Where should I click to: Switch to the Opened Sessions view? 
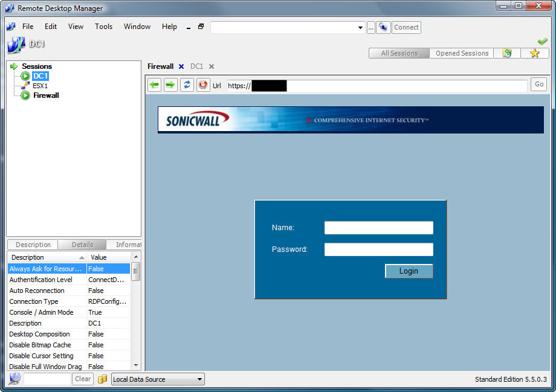point(461,53)
